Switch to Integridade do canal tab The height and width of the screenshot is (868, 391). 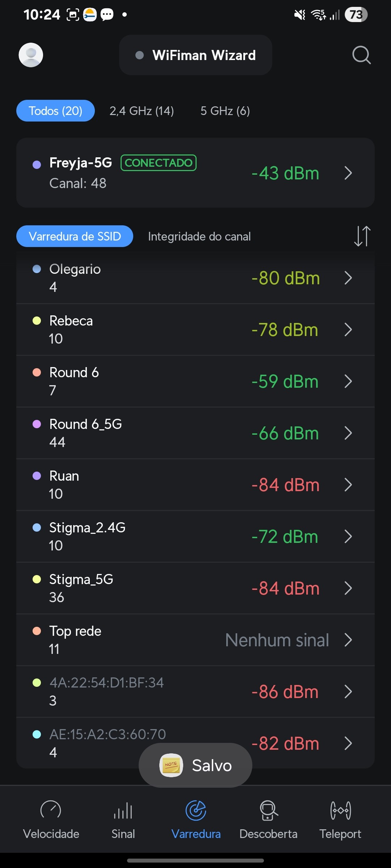199,236
